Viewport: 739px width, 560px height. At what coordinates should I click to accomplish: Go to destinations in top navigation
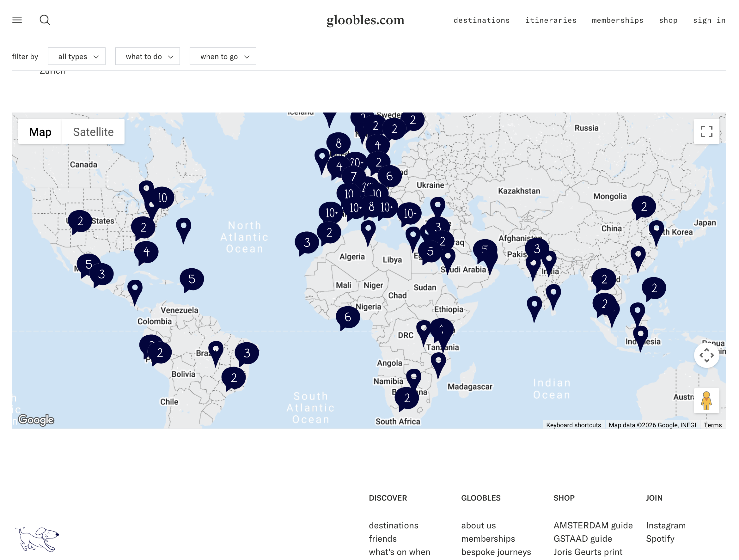point(481,20)
